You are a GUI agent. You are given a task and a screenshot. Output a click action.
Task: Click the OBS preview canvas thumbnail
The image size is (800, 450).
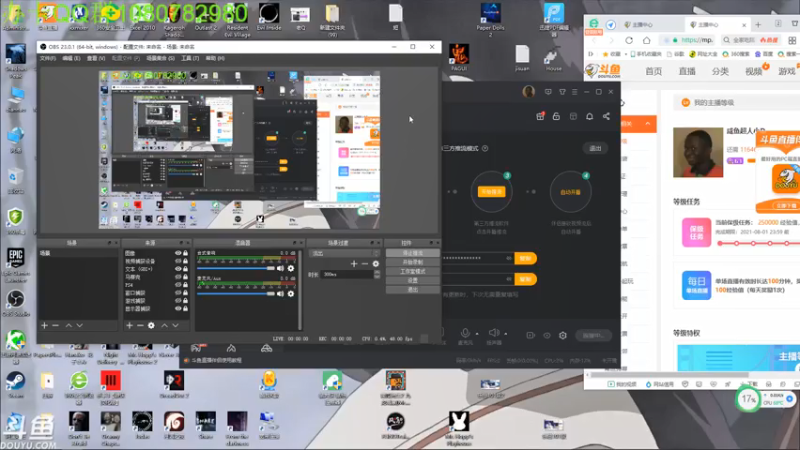click(239, 150)
